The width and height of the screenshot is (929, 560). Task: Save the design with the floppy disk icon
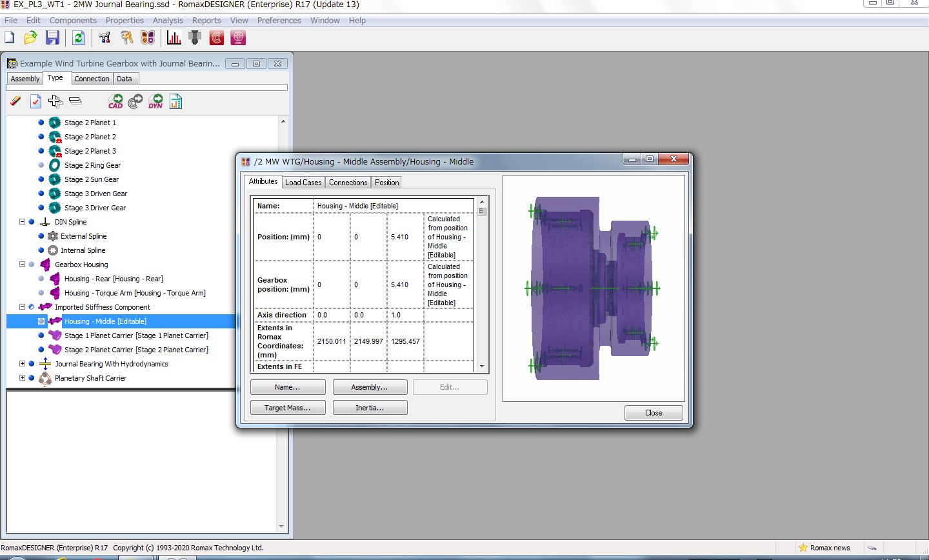(53, 38)
